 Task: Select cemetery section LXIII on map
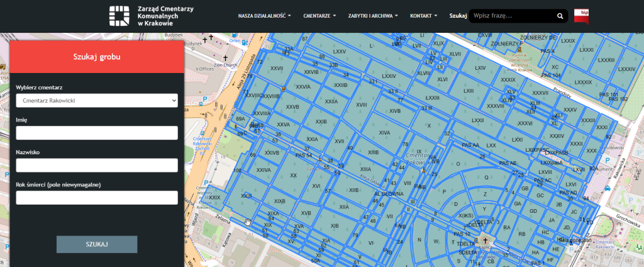469,91
